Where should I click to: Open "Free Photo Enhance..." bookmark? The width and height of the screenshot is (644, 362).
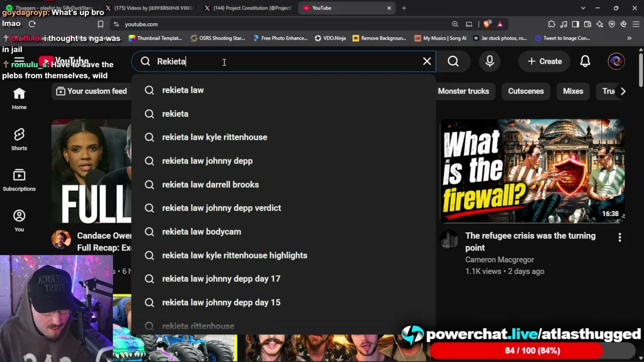[280, 38]
